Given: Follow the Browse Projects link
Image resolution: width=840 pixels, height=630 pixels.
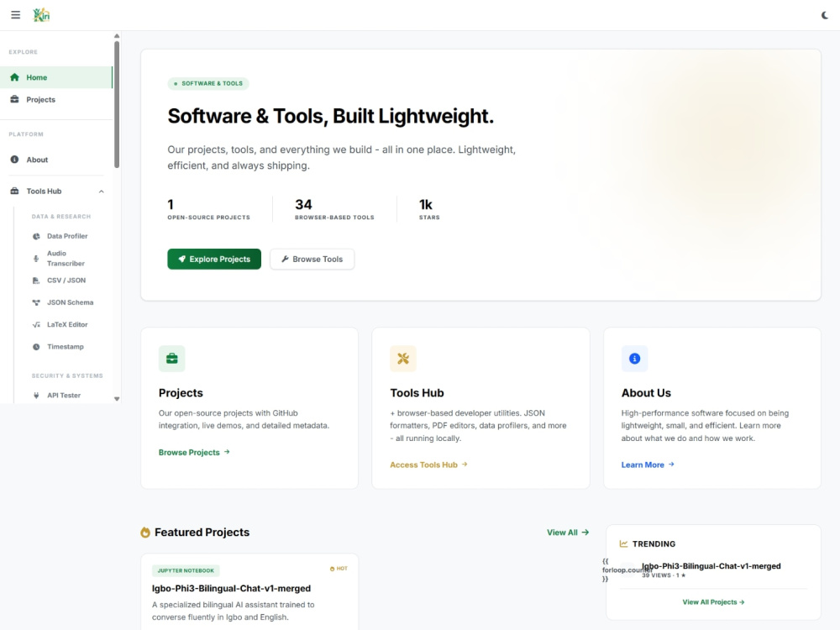Looking at the screenshot, I should (x=194, y=452).
